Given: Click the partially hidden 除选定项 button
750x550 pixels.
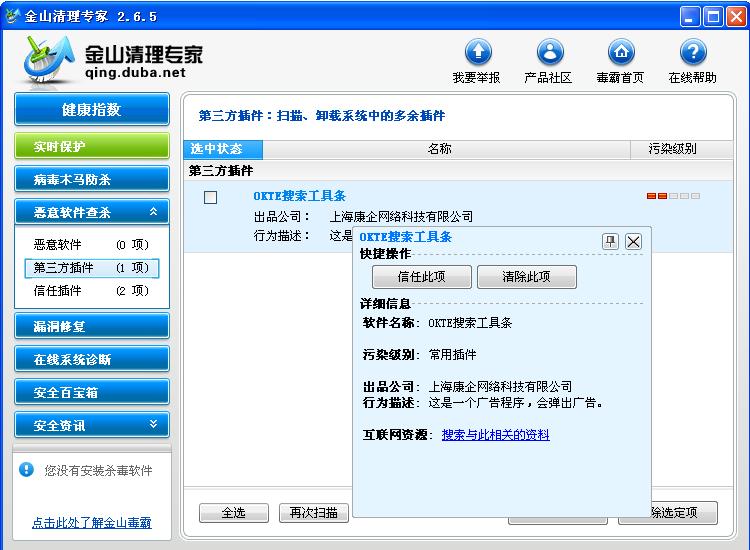Looking at the screenshot, I should 684,513.
